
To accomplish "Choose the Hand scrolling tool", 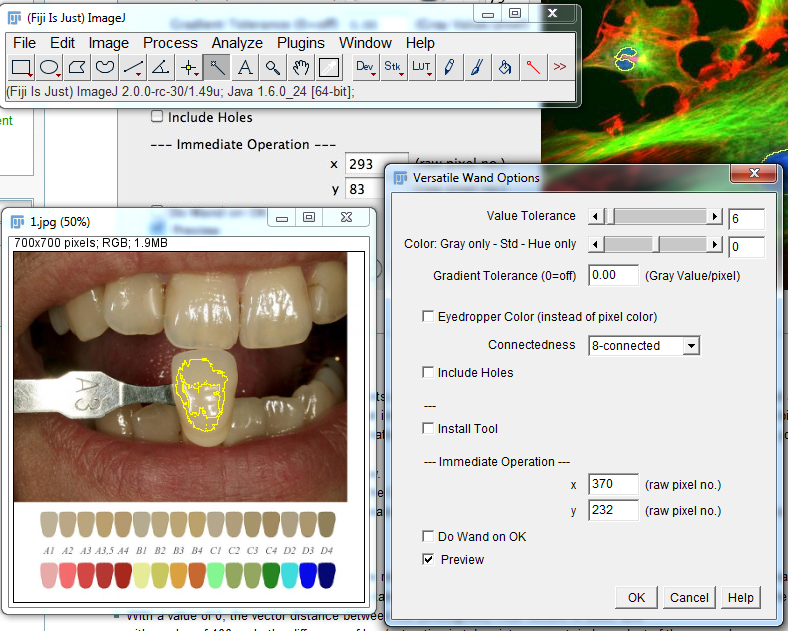I will pos(300,67).
